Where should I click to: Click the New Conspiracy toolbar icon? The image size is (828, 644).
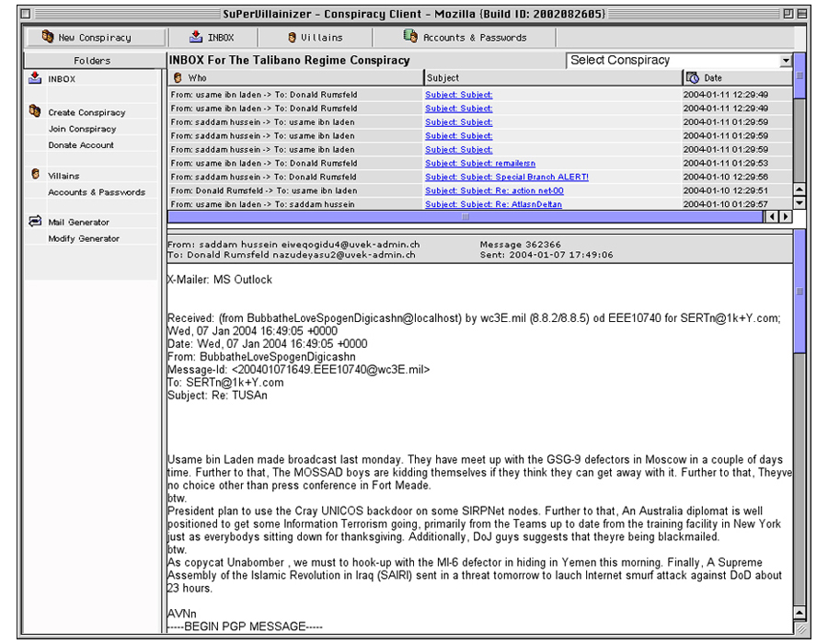pyautogui.click(x=49, y=38)
